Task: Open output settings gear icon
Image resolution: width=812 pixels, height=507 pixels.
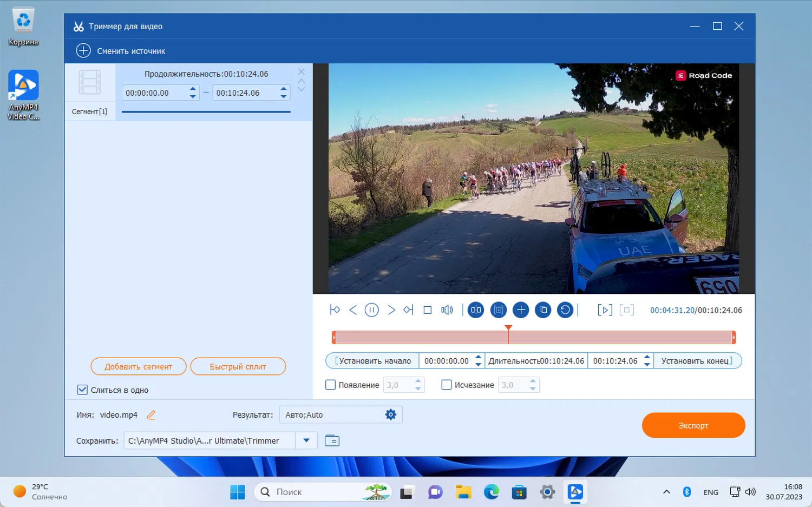Action: 391,414
